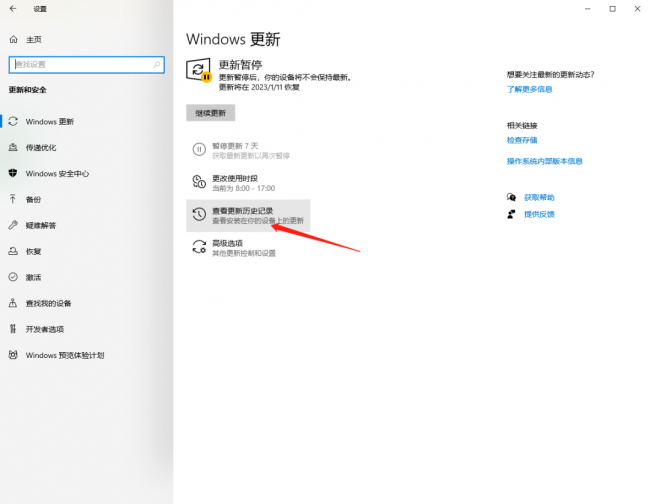Click the 了解更多信息 link
Image resolution: width=650 pixels, height=504 pixels.
529,89
